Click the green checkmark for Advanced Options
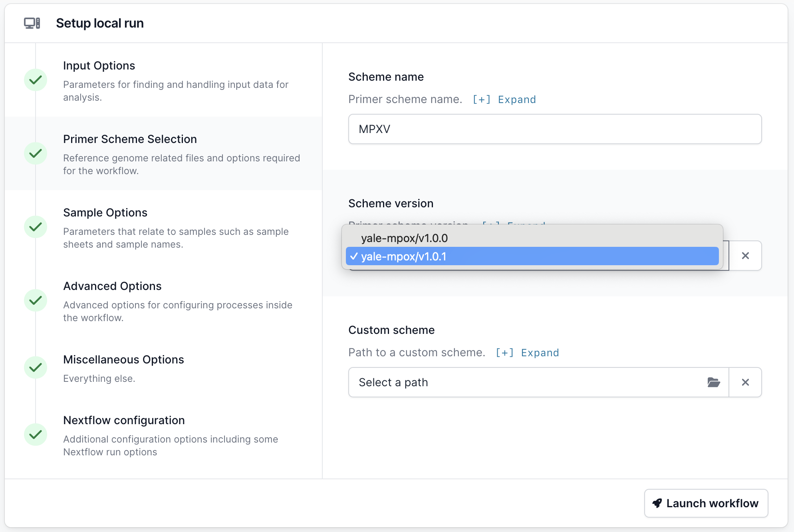The image size is (794, 532). coord(36,300)
